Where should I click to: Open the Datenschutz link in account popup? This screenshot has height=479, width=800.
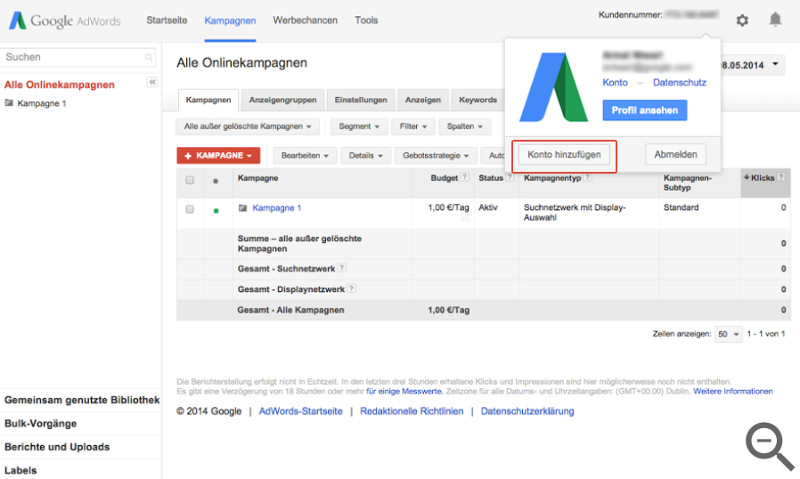point(680,83)
